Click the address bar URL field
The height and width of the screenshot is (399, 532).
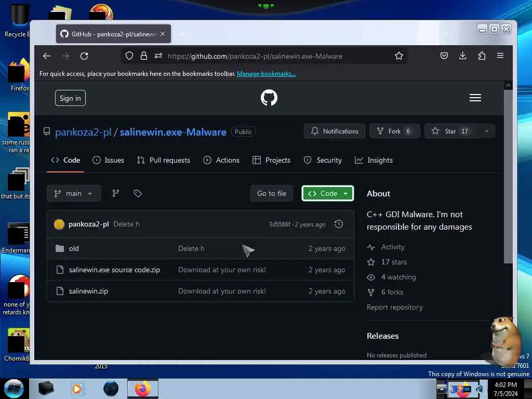264,56
